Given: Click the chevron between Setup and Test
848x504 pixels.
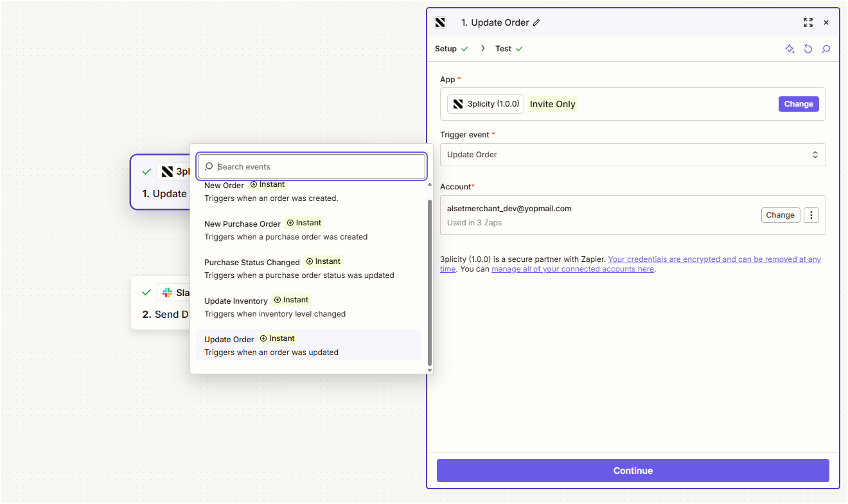Looking at the screenshot, I should tap(482, 49).
